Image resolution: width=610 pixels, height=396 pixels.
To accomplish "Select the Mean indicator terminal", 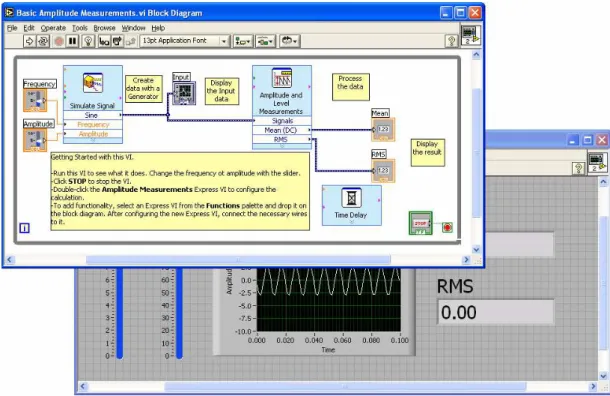I will 383,129.
